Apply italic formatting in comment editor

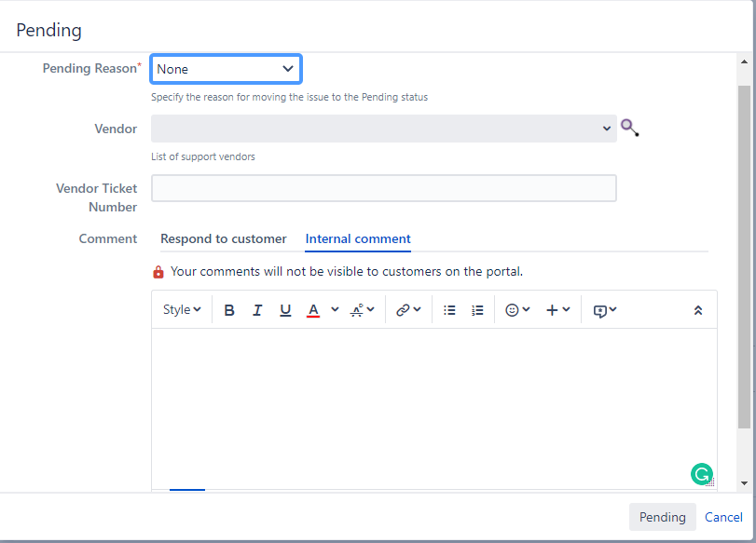click(x=257, y=310)
